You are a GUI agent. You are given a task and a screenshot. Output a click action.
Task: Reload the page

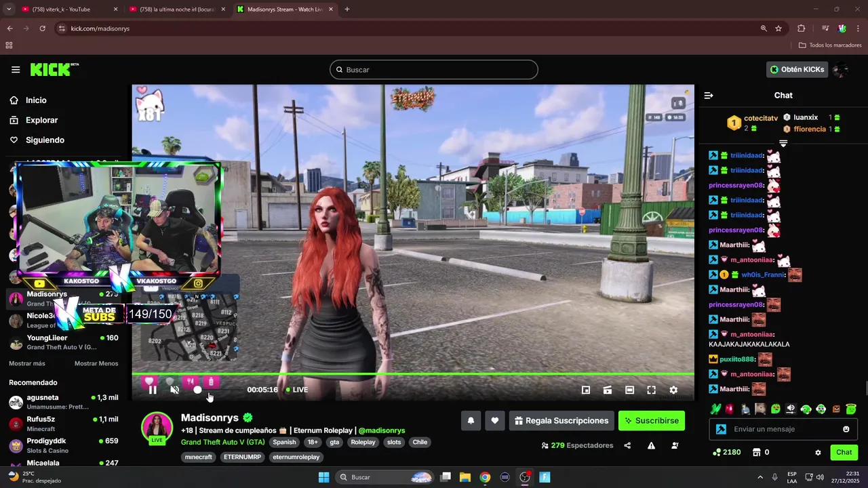coord(42,28)
